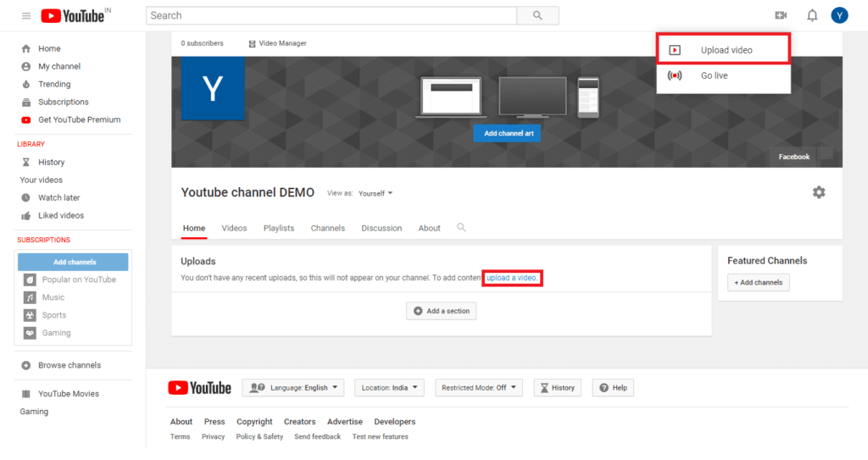Click the Get YouTube Premium icon
This screenshot has height=460, width=868.
pyautogui.click(x=26, y=119)
